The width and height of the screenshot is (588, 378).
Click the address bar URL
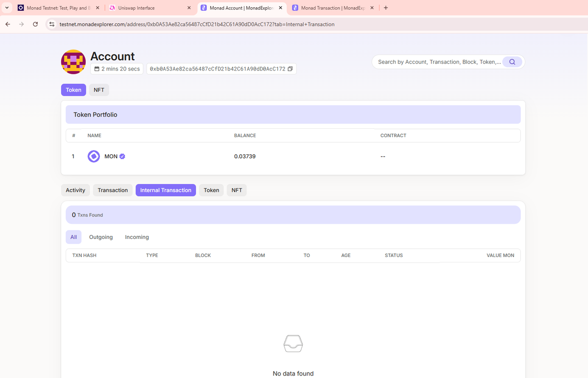pos(197,24)
